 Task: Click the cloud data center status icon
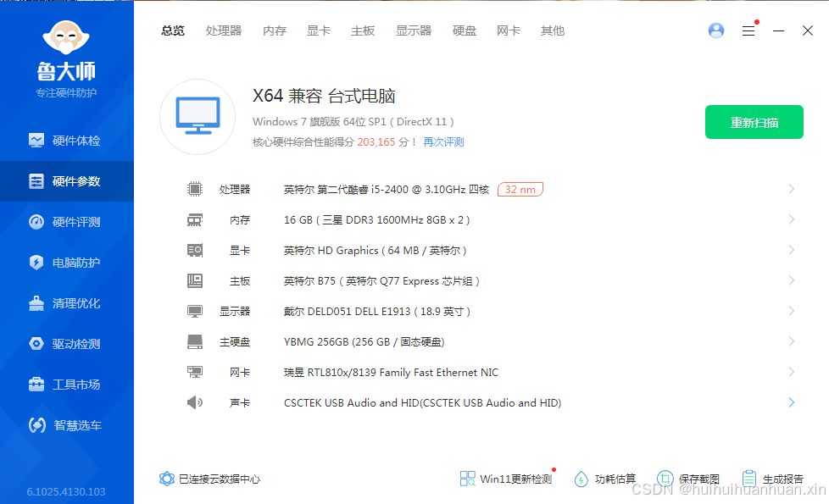tap(166, 479)
